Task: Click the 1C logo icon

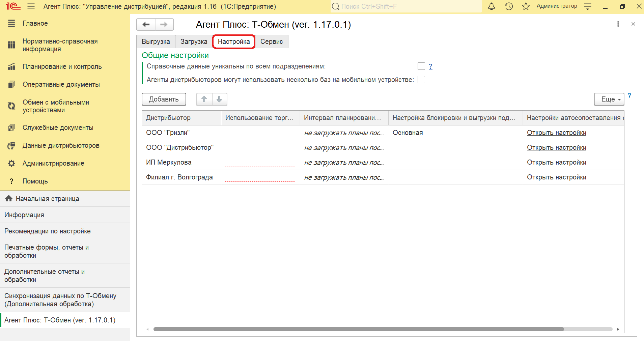Action: click(12, 6)
